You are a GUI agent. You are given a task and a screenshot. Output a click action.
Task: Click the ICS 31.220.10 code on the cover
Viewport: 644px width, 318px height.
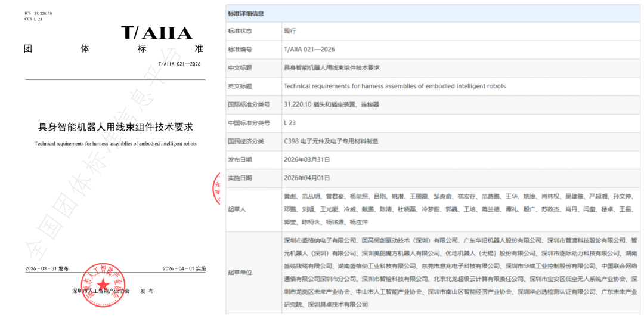[38, 14]
